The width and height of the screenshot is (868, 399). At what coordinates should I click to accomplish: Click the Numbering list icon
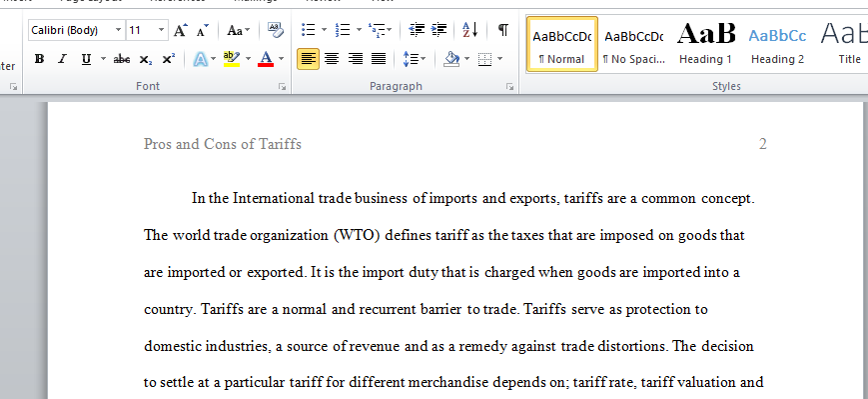tap(343, 30)
